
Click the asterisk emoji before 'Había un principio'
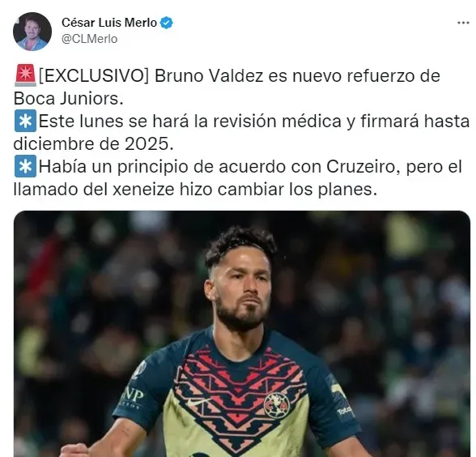click(26, 166)
